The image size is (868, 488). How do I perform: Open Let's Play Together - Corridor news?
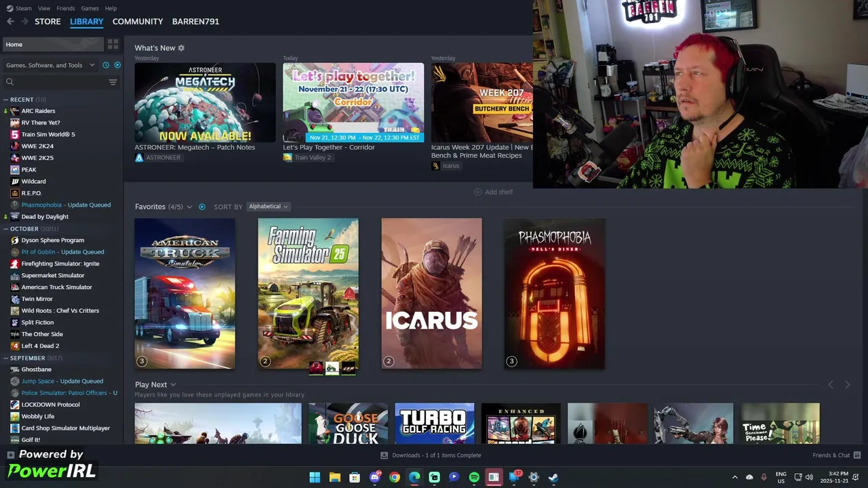tap(329, 147)
